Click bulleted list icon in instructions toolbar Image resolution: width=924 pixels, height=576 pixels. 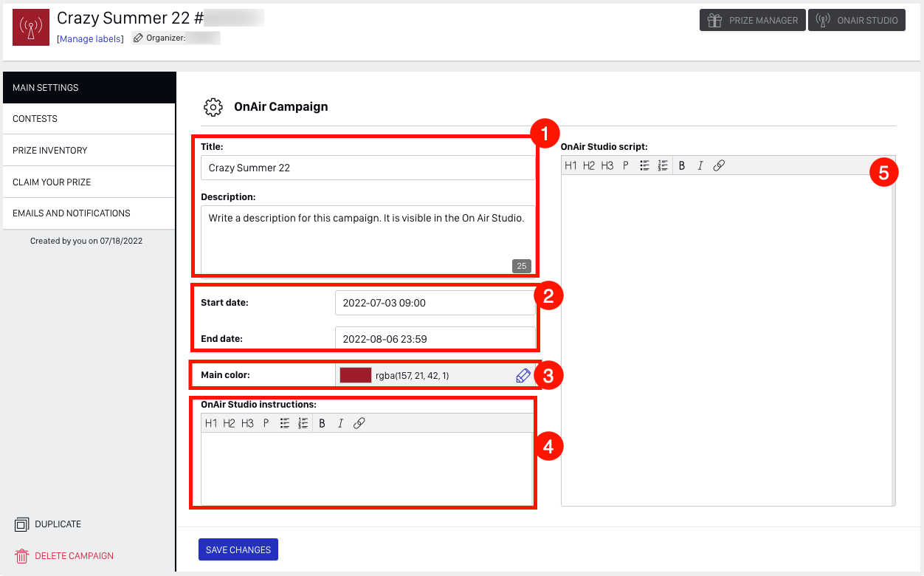[284, 423]
